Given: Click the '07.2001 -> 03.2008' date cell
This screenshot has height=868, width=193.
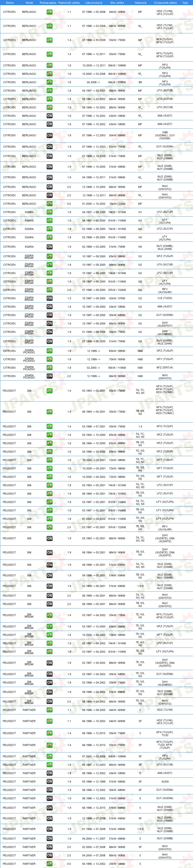Looking at the screenshot, I should click(x=94, y=756).
